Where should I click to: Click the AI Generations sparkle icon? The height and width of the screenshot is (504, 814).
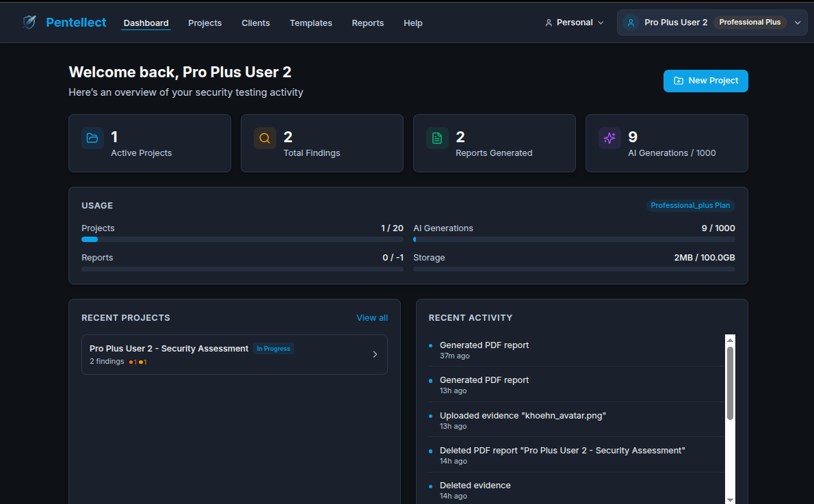[x=609, y=138]
